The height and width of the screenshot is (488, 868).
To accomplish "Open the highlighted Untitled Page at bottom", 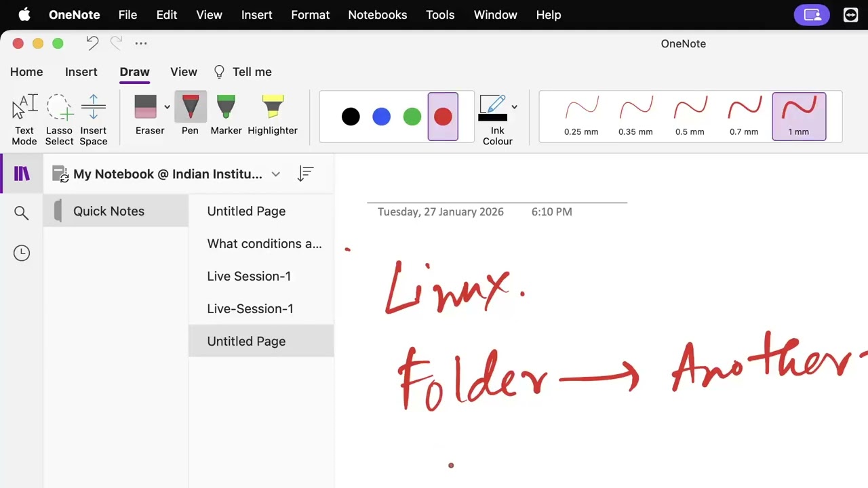I will tap(261, 341).
